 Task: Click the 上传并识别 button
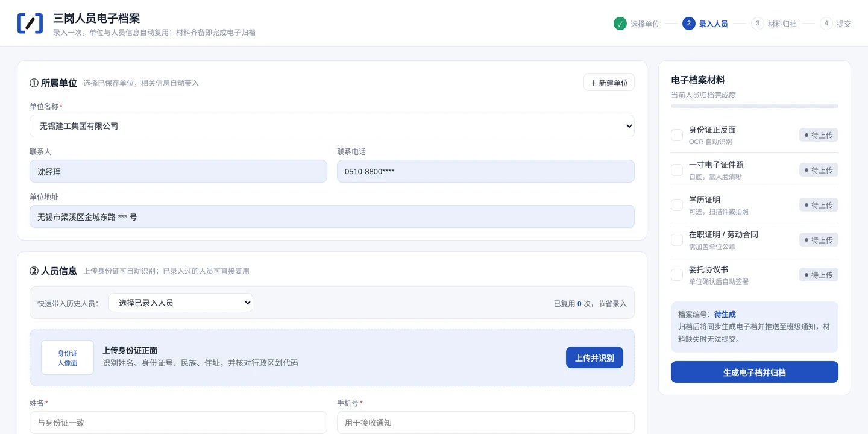pos(594,357)
